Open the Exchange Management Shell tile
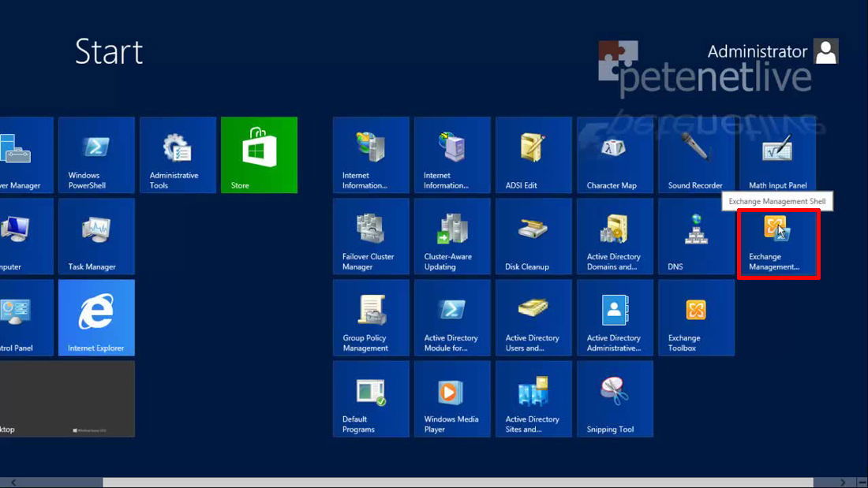 coord(778,244)
